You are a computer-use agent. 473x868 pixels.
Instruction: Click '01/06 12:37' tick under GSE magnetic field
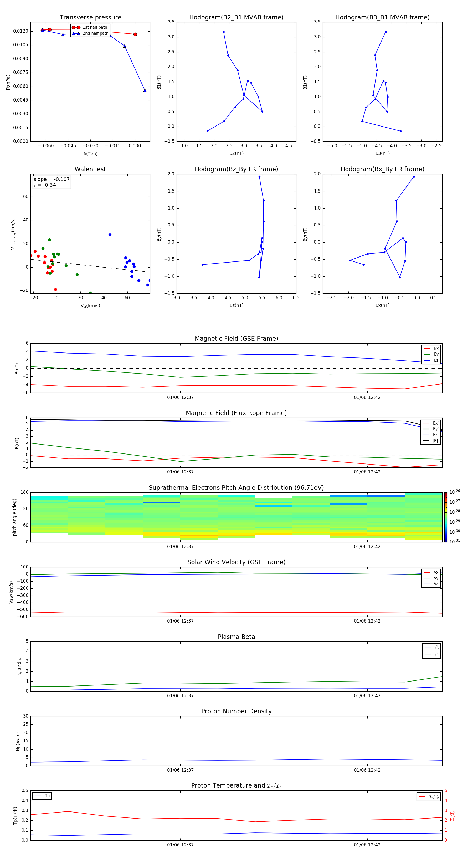point(181,398)
